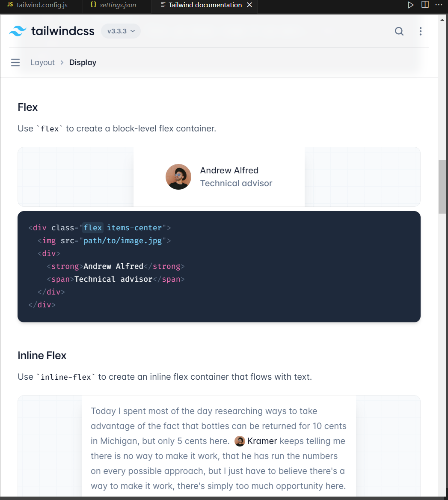Click the inline-flex code in description

(66, 377)
